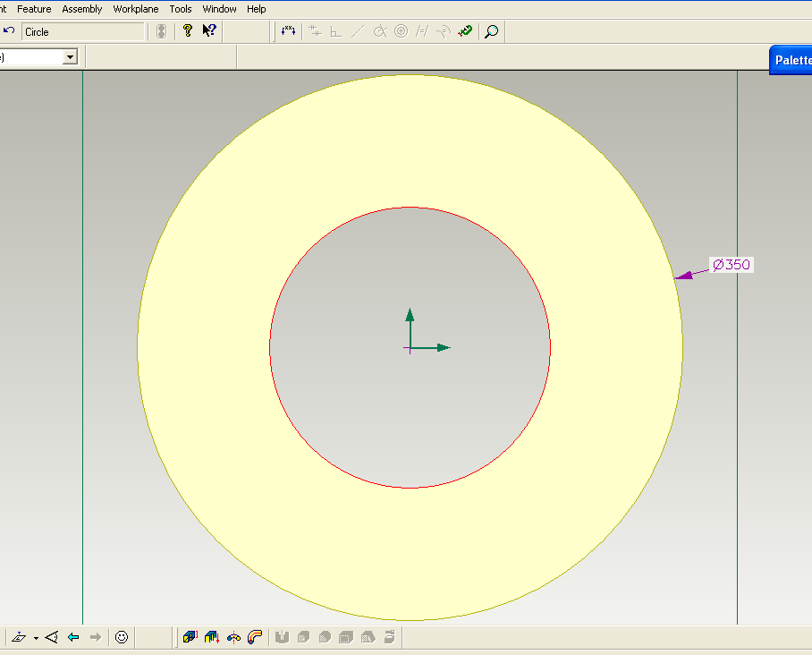Screen dimensions: 812x655
Task: Select the Ø350 diameter dimension label
Action: (x=732, y=265)
